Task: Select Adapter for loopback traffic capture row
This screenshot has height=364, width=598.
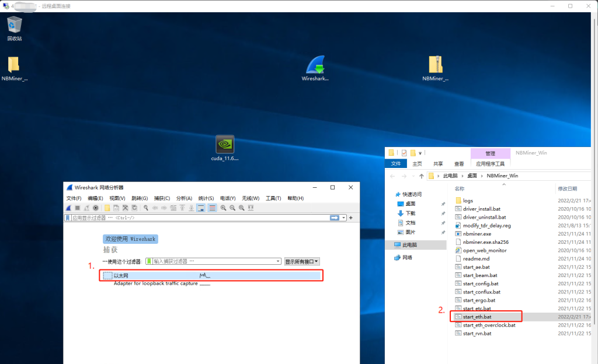Action: coord(155,283)
